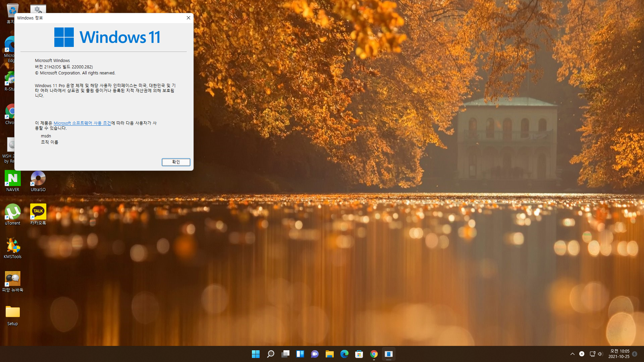Open the Windows Start menu

point(256,354)
